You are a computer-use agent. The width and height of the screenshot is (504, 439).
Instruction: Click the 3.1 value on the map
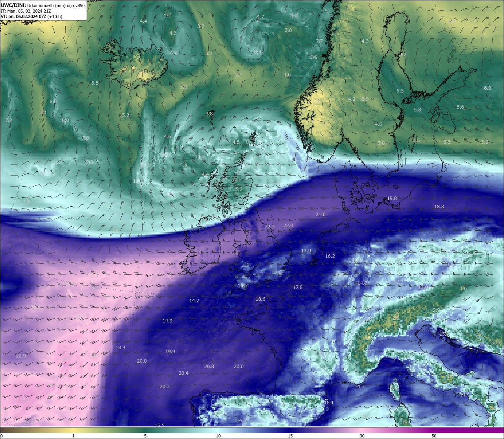pos(209,54)
